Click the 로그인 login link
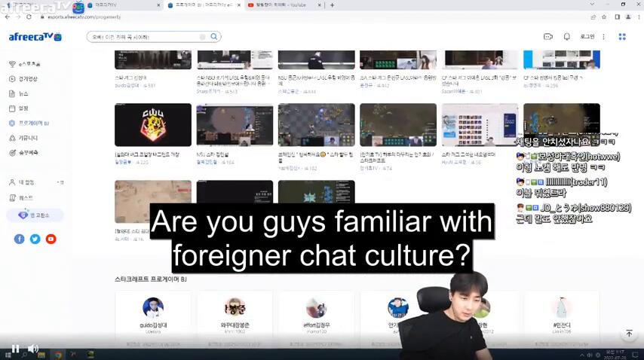This screenshot has height=360, width=644. click(587, 37)
